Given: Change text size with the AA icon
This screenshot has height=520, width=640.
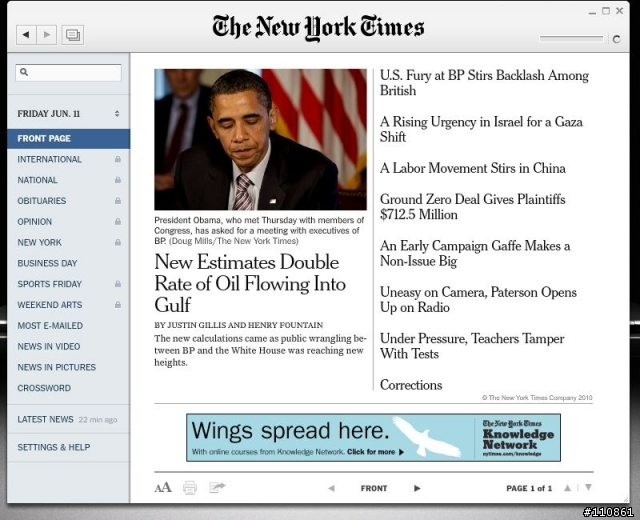Looking at the screenshot, I should tap(163, 487).
